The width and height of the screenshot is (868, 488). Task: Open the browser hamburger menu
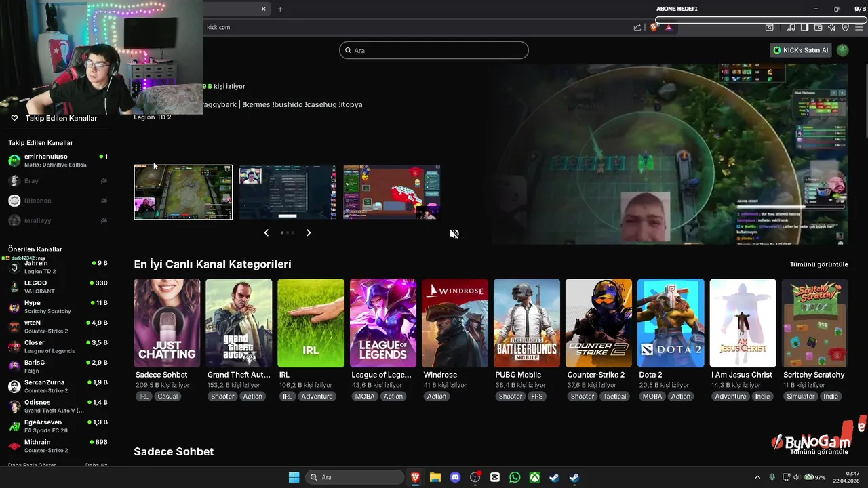click(859, 27)
